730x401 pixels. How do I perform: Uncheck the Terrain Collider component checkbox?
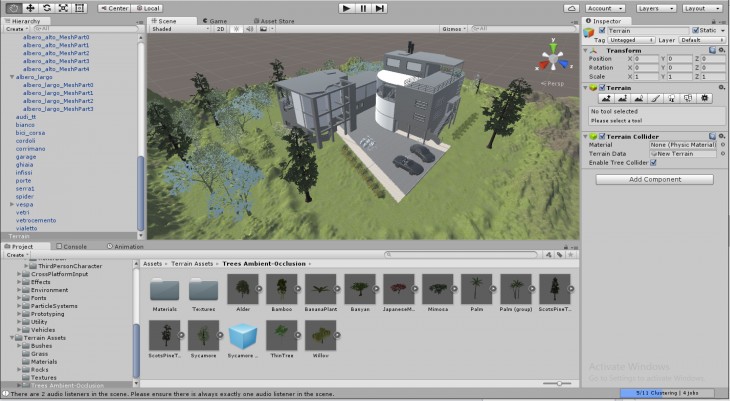600,136
